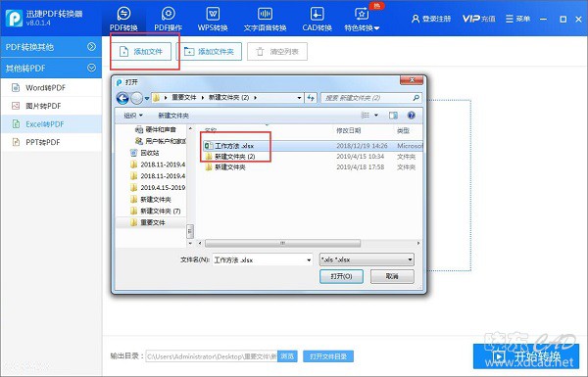Viewport: 588px width, 377px height.
Task: Sort by 类型 column header
Action: [403, 130]
